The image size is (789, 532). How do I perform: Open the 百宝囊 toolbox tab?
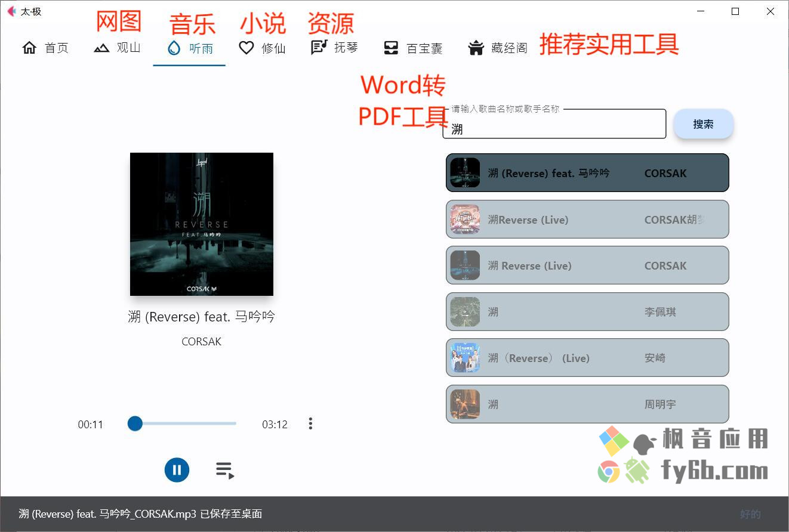pos(413,48)
